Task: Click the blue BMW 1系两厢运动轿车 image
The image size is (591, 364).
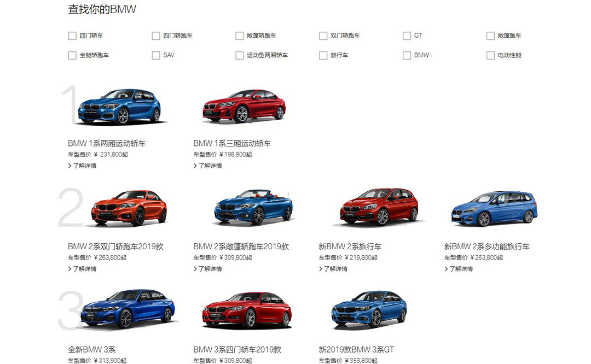Action: pos(119,107)
